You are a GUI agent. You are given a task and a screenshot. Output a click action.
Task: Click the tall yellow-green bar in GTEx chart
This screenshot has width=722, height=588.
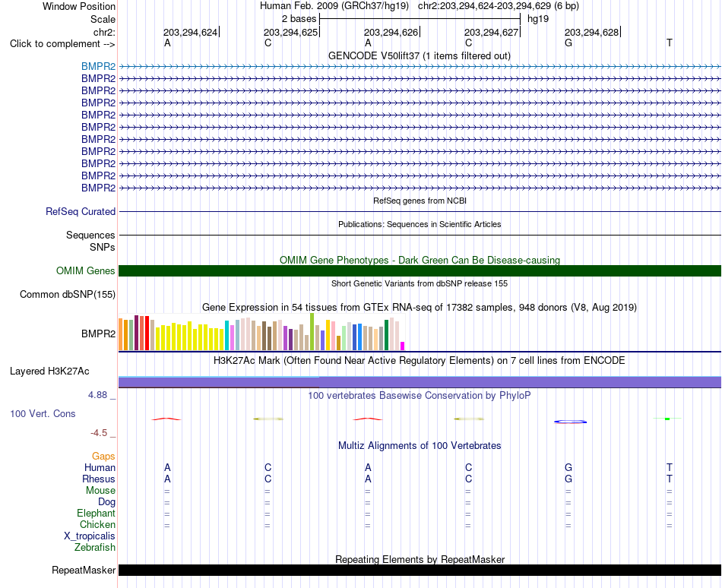[x=312, y=332]
